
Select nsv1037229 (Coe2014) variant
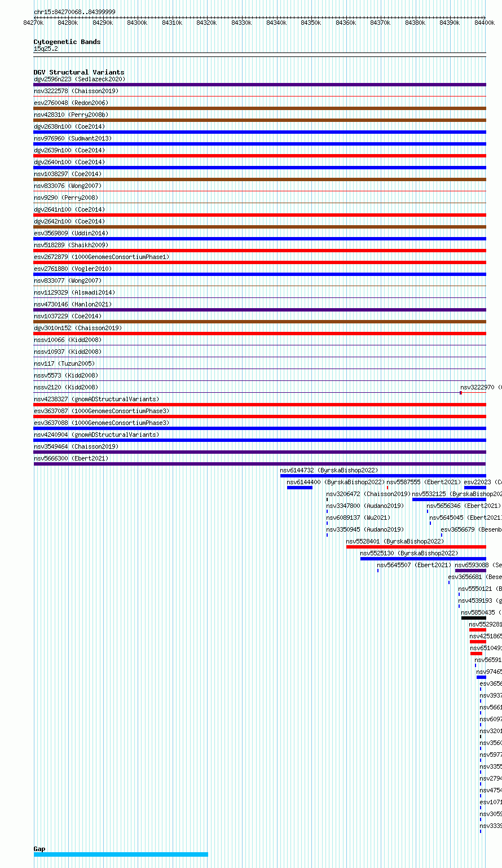[x=68, y=316]
